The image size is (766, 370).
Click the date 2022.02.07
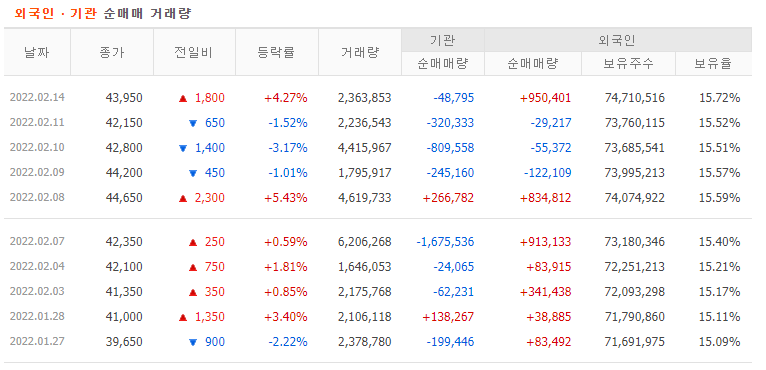coord(37,241)
